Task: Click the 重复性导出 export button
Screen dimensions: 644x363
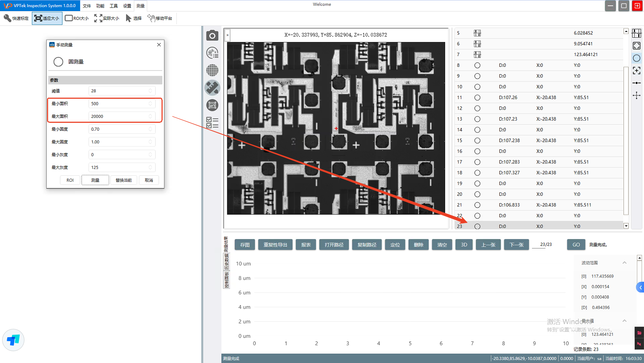Action: [x=275, y=245]
